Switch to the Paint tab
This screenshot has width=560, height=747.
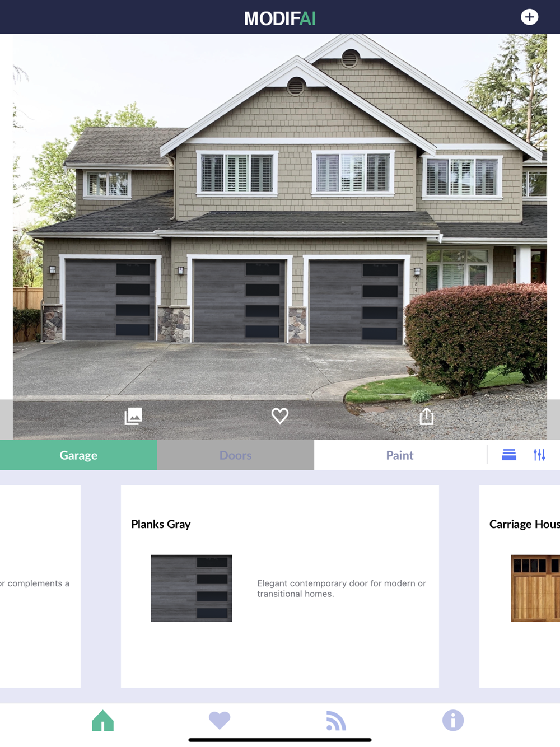400,455
